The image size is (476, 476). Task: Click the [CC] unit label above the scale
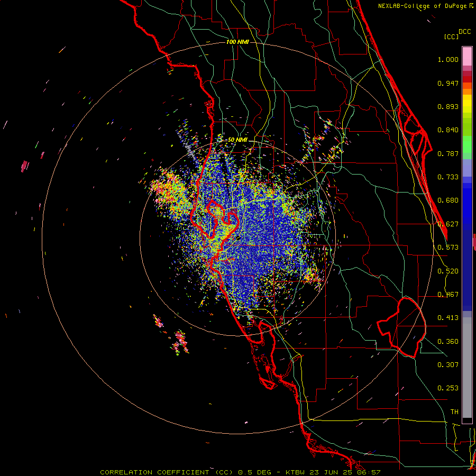[x=451, y=36]
